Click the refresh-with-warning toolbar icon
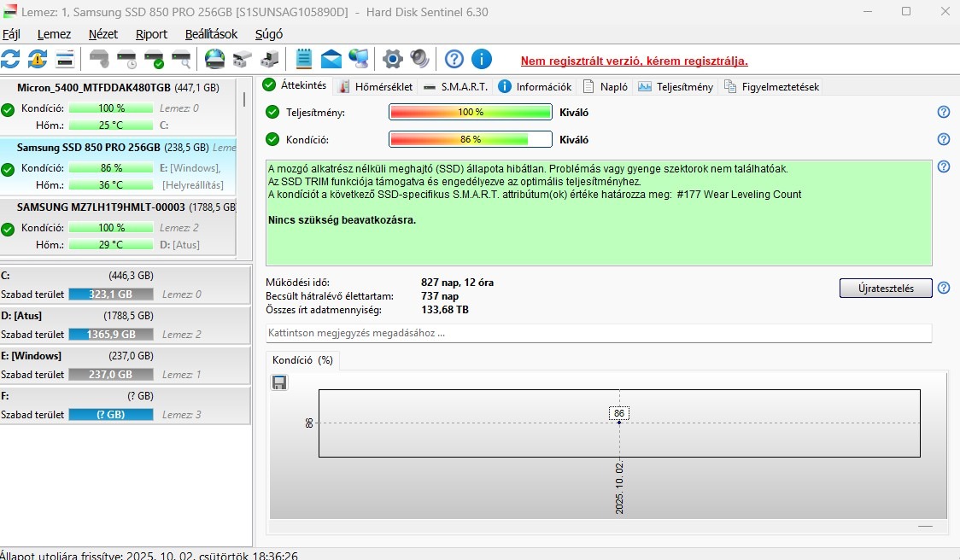This screenshot has width=960, height=560. point(38,59)
